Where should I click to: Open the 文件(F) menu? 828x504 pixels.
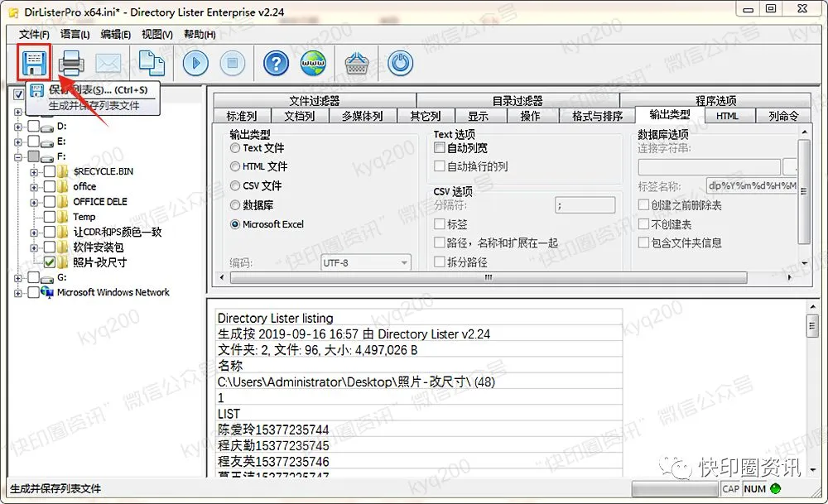(34, 34)
